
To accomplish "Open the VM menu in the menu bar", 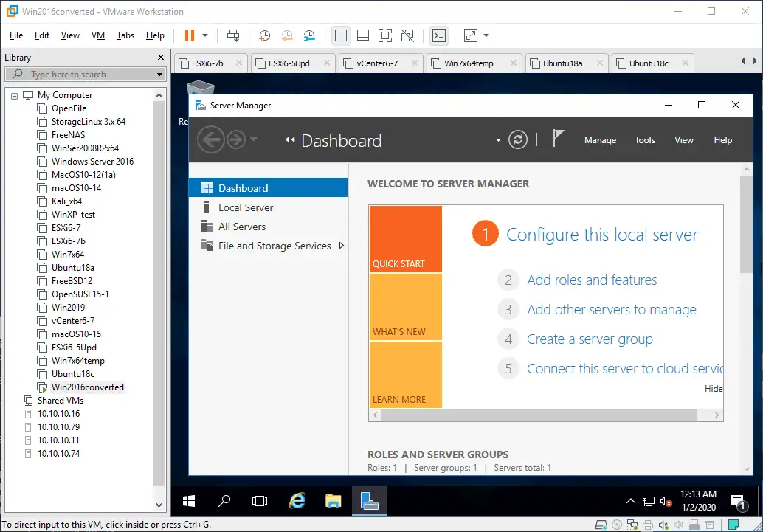I will pyautogui.click(x=98, y=35).
